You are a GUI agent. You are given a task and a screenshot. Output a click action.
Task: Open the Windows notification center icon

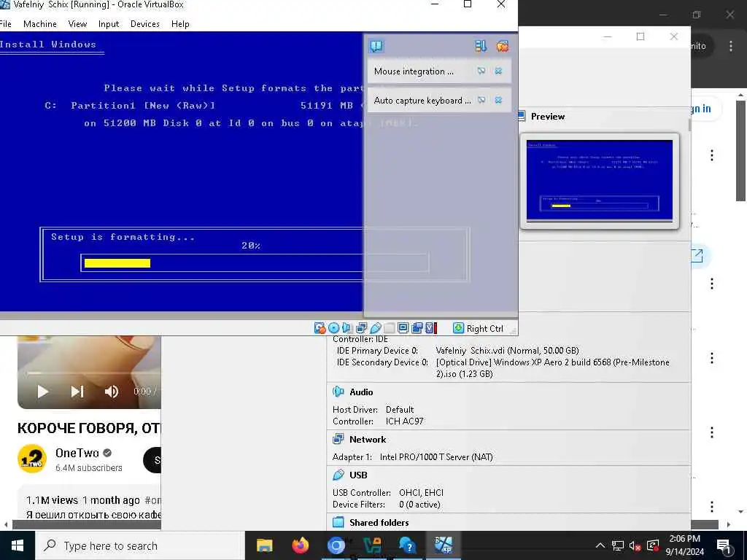click(724, 546)
